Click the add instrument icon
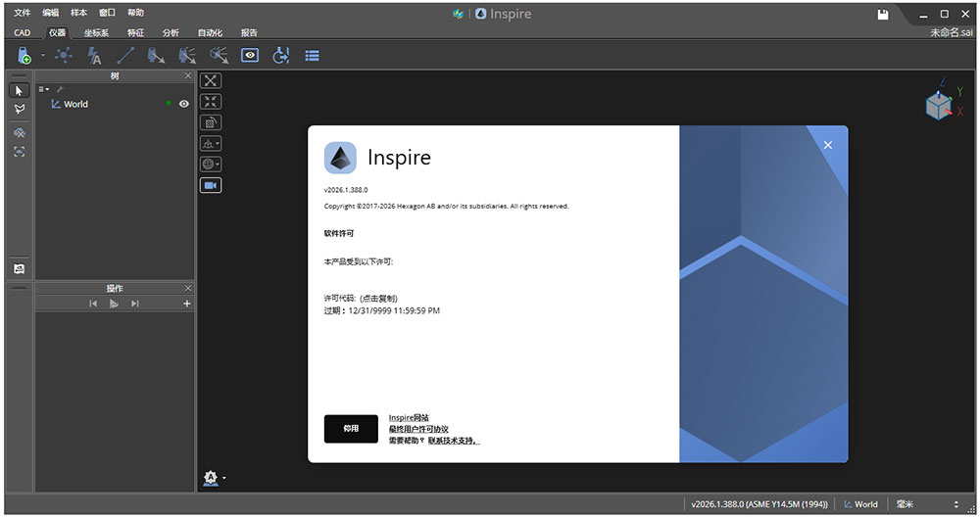This screenshot has width=980, height=518. pos(24,56)
